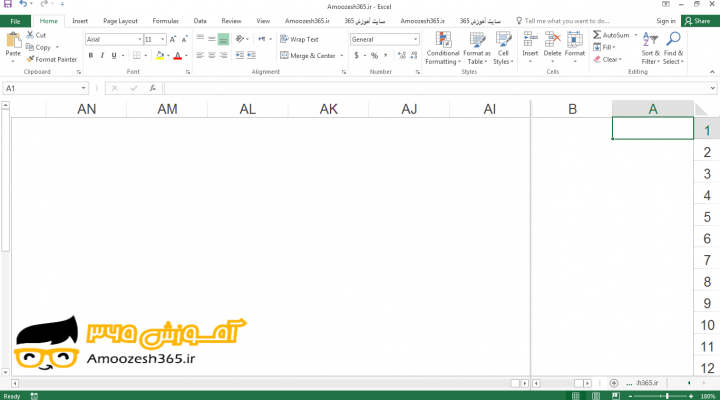Open the Arial font name dropdown
The height and width of the screenshot is (400, 720).
pyautogui.click(x=140, y=39)
